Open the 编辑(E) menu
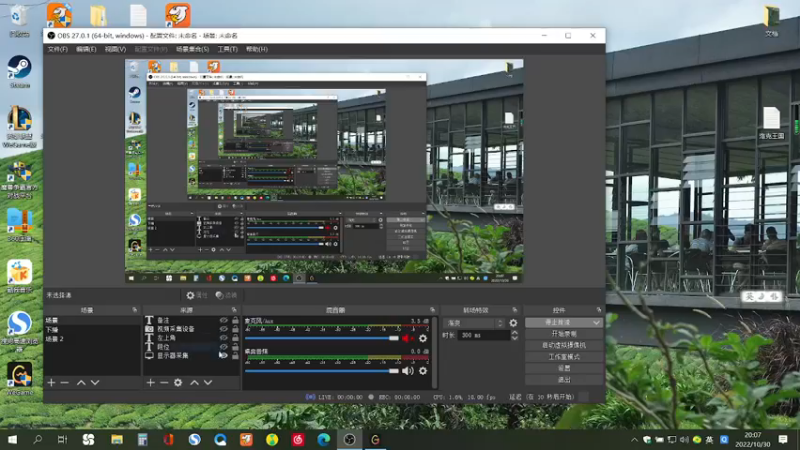The width and height of the screenshot is (800, 450). click(x=86, y=49)
